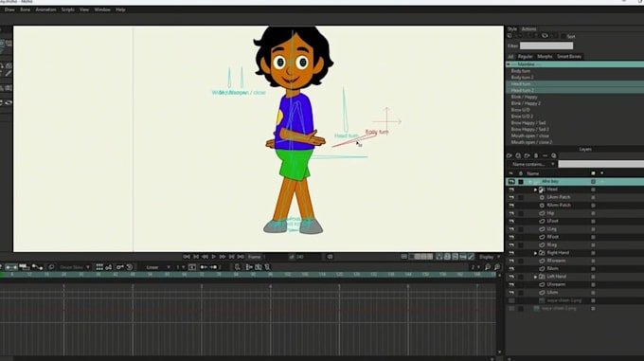Open the Draw menu
644x361 pixels.
click(9, 9)
